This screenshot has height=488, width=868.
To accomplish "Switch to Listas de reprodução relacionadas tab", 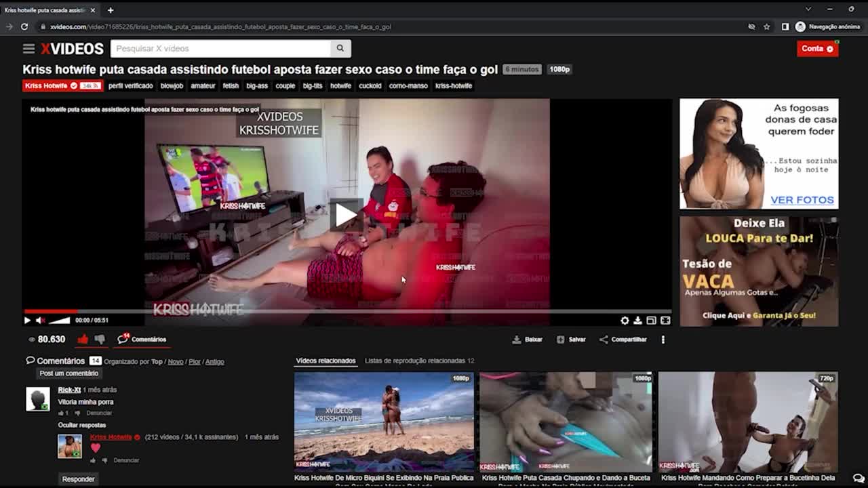I will click(x=419, y=361).
